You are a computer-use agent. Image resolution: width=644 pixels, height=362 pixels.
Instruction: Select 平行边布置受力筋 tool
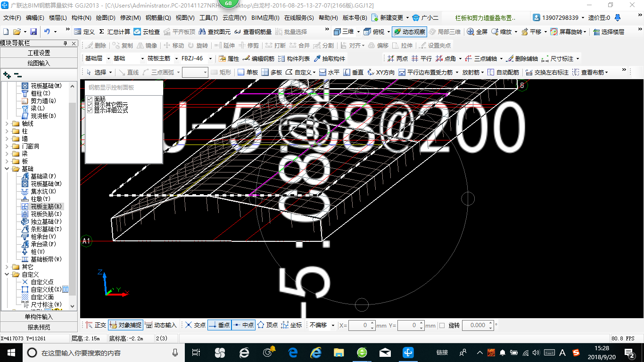tap(426, 72)
